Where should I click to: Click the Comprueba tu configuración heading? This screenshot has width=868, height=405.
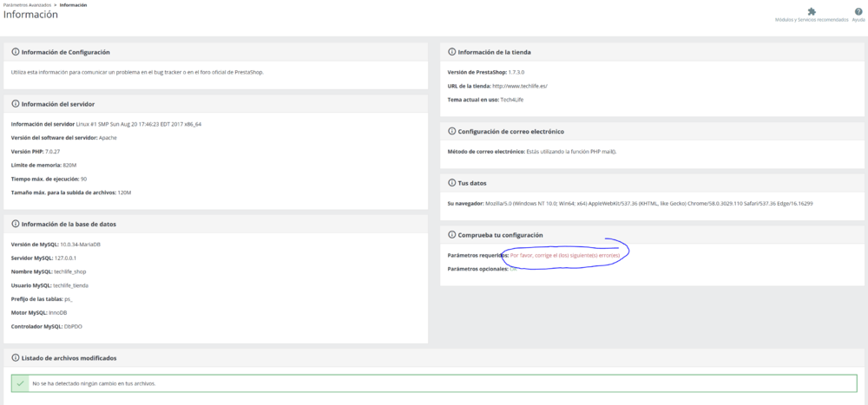501,235
